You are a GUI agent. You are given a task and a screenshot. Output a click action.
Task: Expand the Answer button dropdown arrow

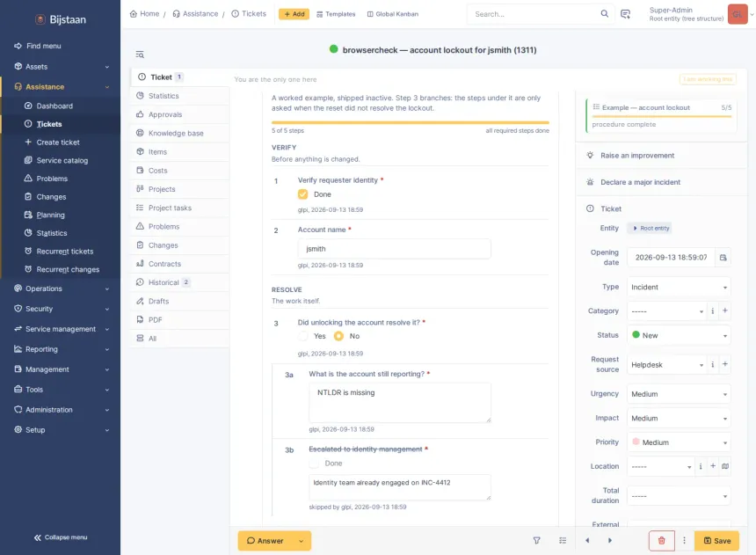[x=301, y=541]
